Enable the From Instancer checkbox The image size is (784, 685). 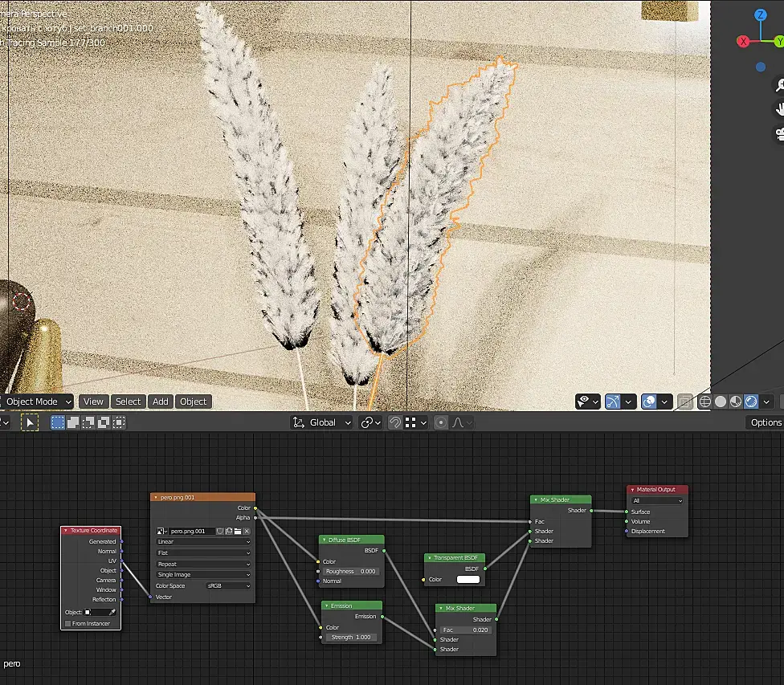(x=68, y=623)
